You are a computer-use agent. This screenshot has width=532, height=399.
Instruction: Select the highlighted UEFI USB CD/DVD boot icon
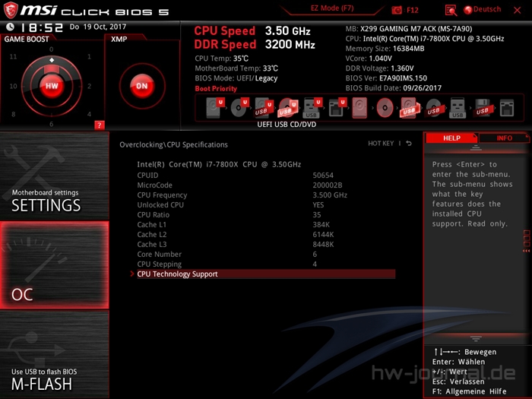tap(288, 108)
